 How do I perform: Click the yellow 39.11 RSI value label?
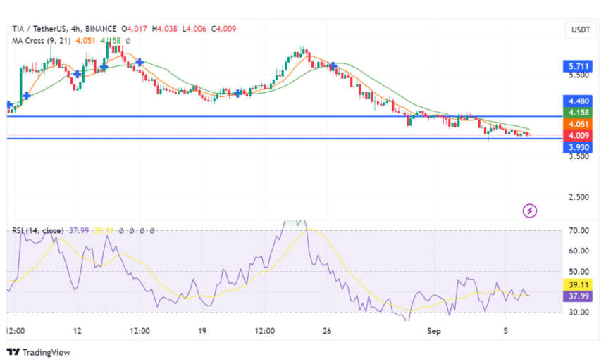579,284
